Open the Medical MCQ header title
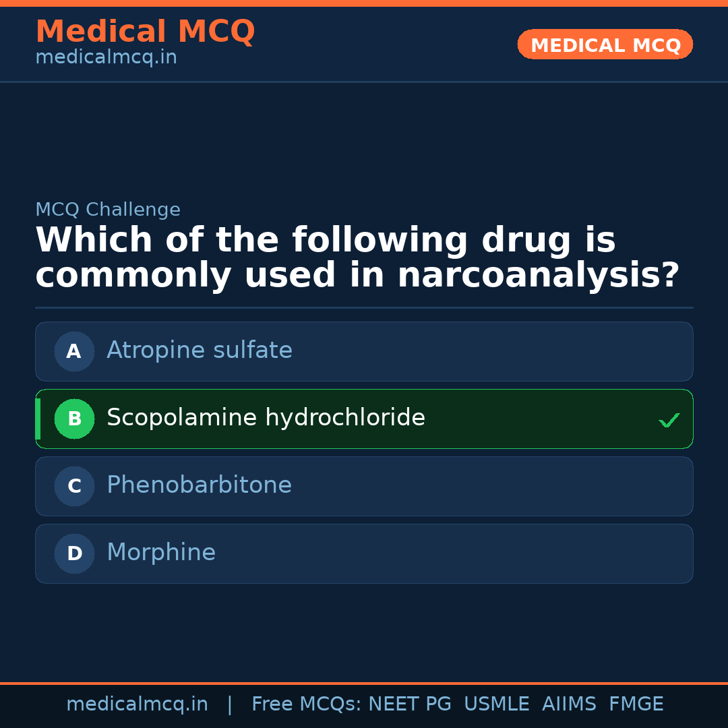This screenshot has height=728, width=728. (145, 32)
